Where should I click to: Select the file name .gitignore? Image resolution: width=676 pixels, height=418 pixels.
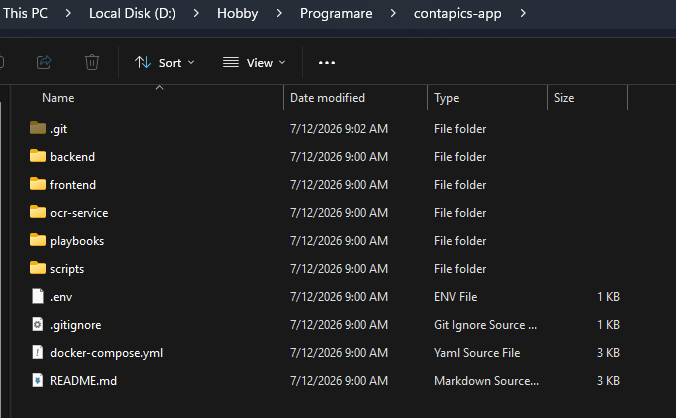(75, 325)
